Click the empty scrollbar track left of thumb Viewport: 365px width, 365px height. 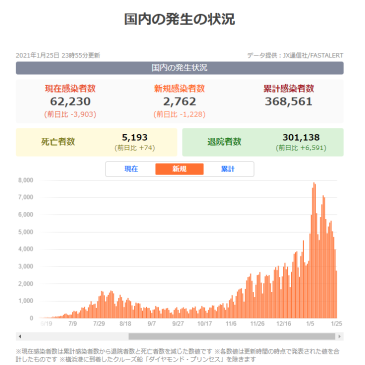pyautogui.click(x=76, y=336)
